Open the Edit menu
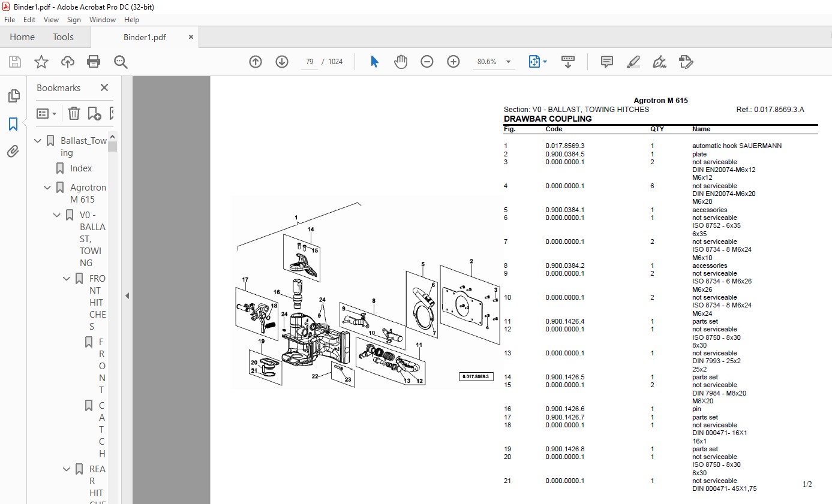This screenshot has width=832, height=504. [29, 20]
